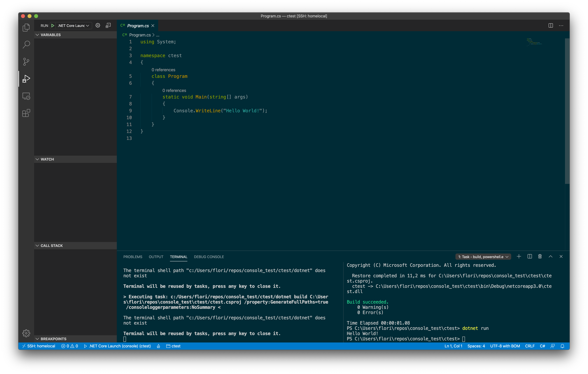Viewport: 588px width, 374px height.
Task: Open the Extensions view
Action: pos(26,113)
